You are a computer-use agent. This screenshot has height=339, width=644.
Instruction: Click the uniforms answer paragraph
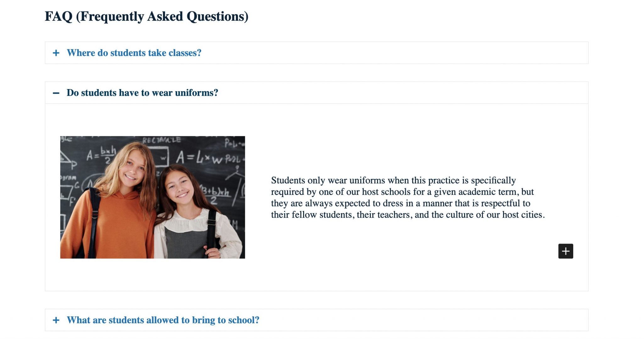408,197
